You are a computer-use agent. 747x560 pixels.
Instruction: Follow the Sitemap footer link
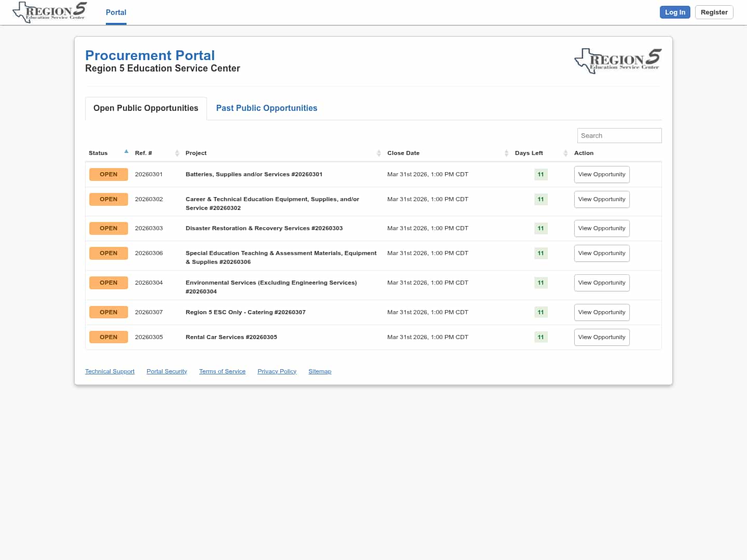320,372
